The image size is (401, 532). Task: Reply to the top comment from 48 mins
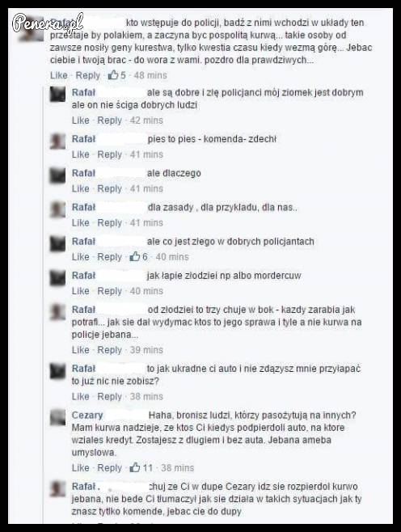(x=88, y=75)
